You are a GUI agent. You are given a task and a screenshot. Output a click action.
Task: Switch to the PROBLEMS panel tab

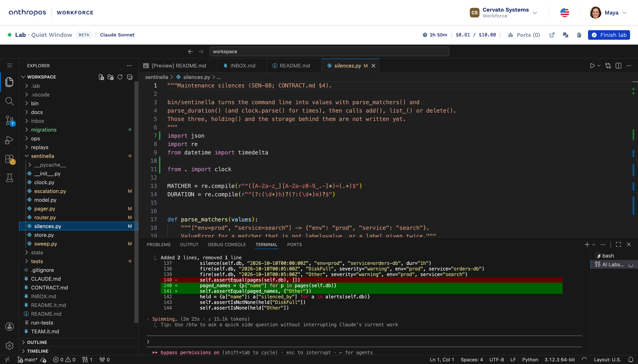[x=158, y=245]
